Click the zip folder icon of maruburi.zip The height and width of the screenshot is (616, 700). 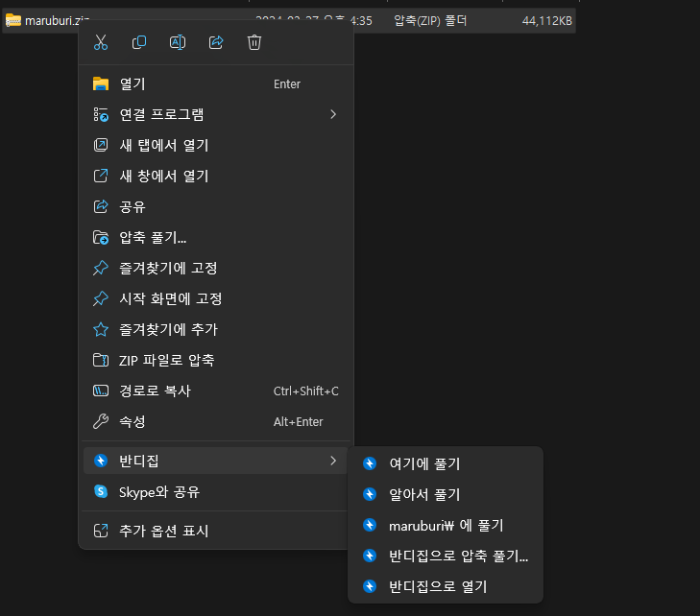point(13,20)
